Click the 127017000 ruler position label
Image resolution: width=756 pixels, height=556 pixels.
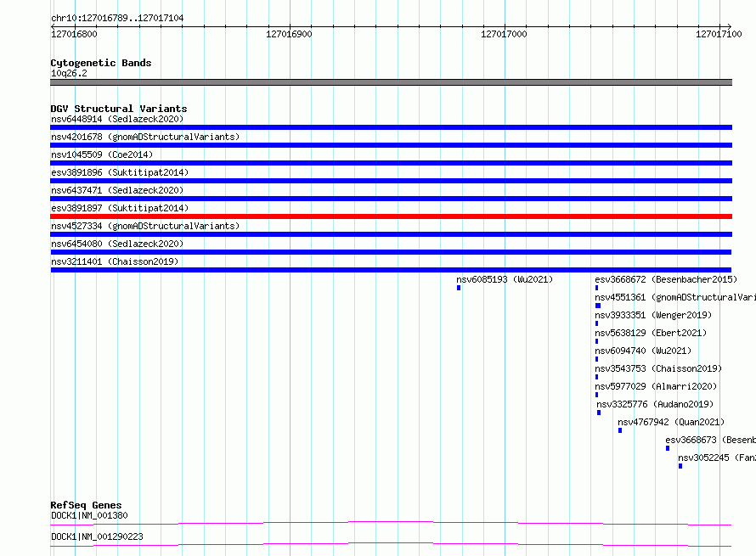(504, 34)
